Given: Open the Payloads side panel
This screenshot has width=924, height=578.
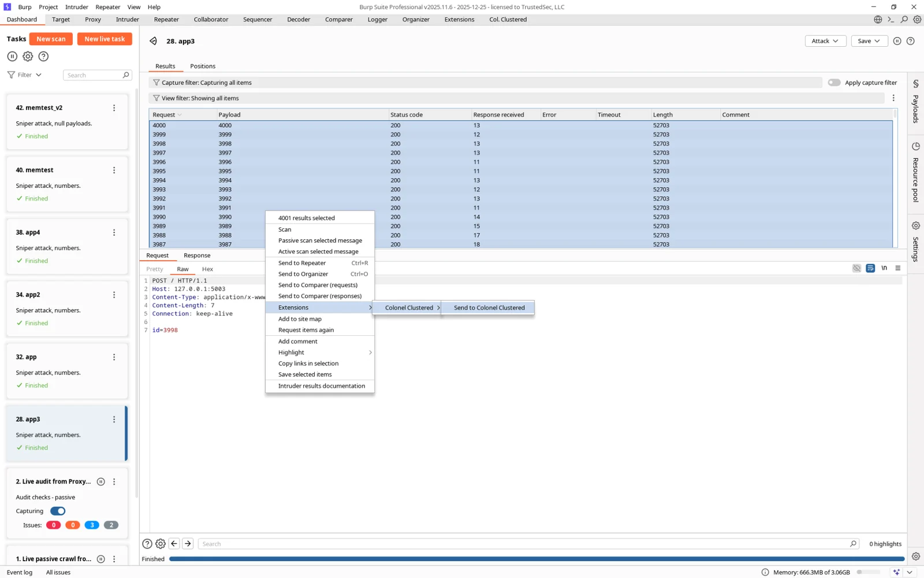Looking at the screenshot, I should pyautogui.click(x=916, y=102).
